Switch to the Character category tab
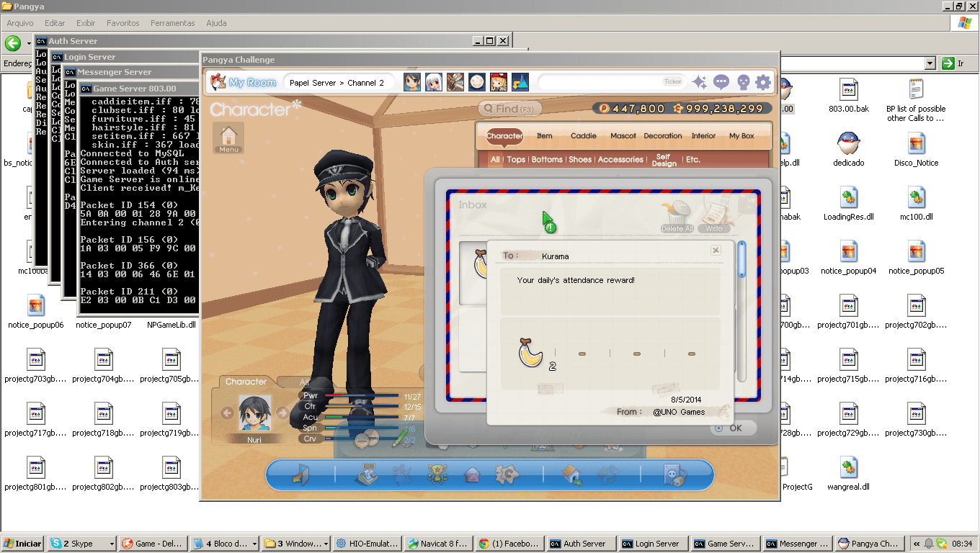The width and height of the screenshot is (980, 553). [504, 135]
